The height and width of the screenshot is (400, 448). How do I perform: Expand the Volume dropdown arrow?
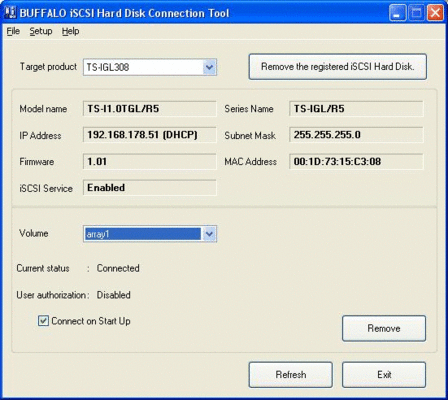click(209, 234)
